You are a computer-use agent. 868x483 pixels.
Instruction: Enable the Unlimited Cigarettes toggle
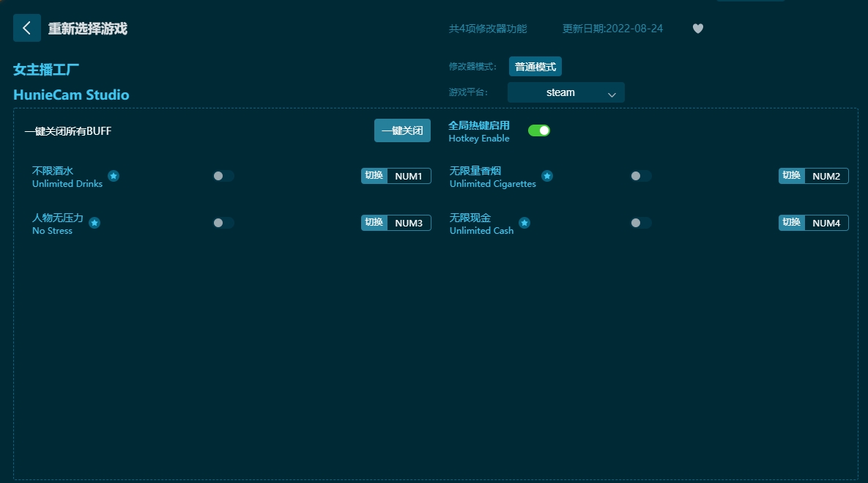pos(641,176)
